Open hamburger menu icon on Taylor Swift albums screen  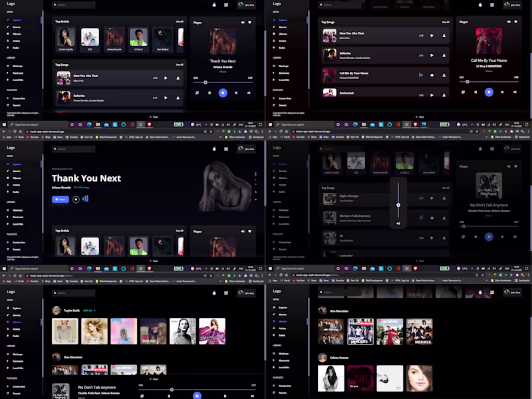[226, 293]
